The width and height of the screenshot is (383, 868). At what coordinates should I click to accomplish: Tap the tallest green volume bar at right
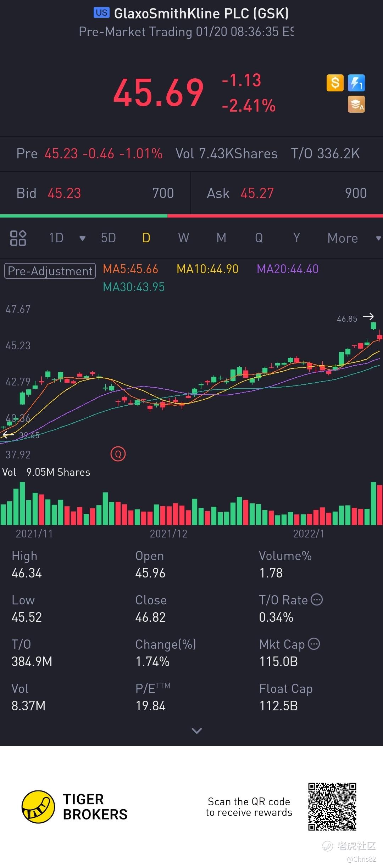(373, 503)
